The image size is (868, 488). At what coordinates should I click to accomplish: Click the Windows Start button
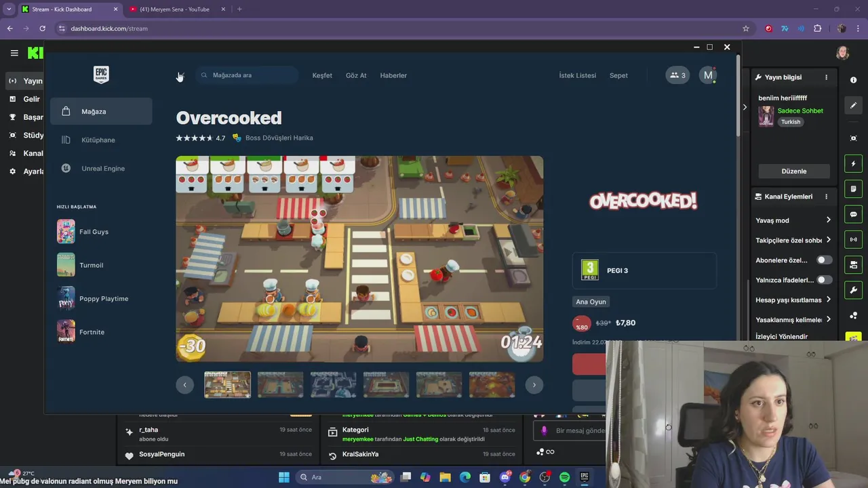pyautogui.click(x=284, y=477)
